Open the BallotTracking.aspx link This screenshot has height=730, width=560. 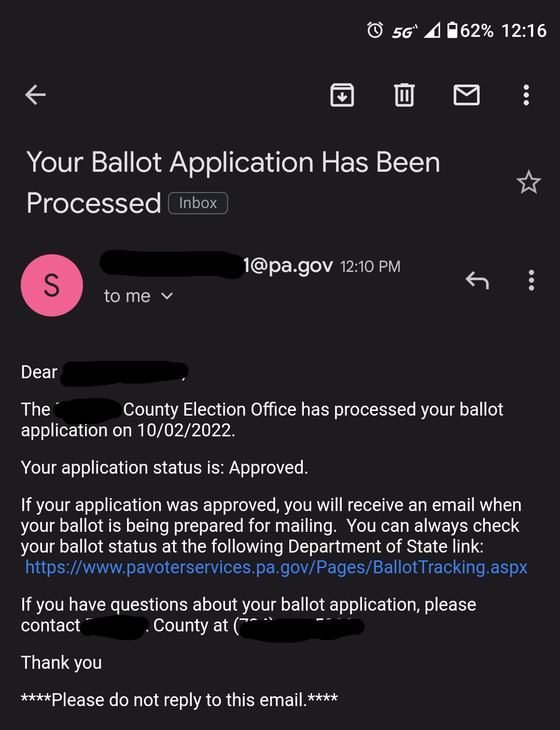point(276,567)
